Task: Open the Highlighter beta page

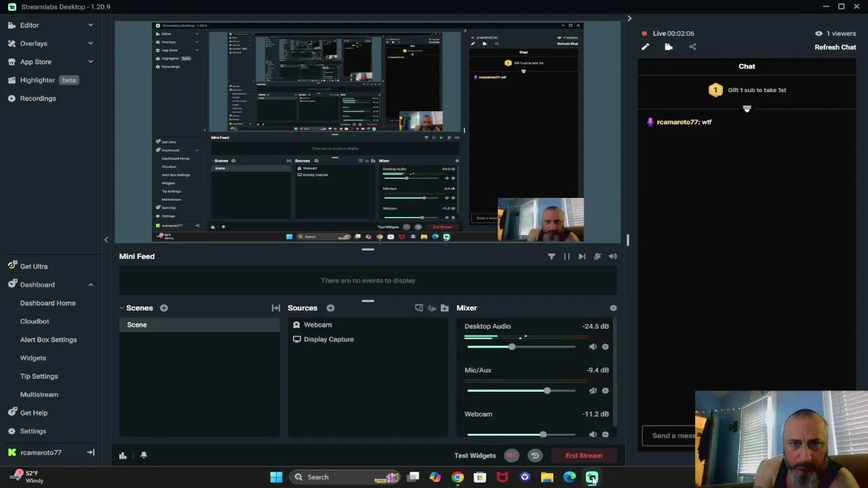Action: click(x=43, y=80)
